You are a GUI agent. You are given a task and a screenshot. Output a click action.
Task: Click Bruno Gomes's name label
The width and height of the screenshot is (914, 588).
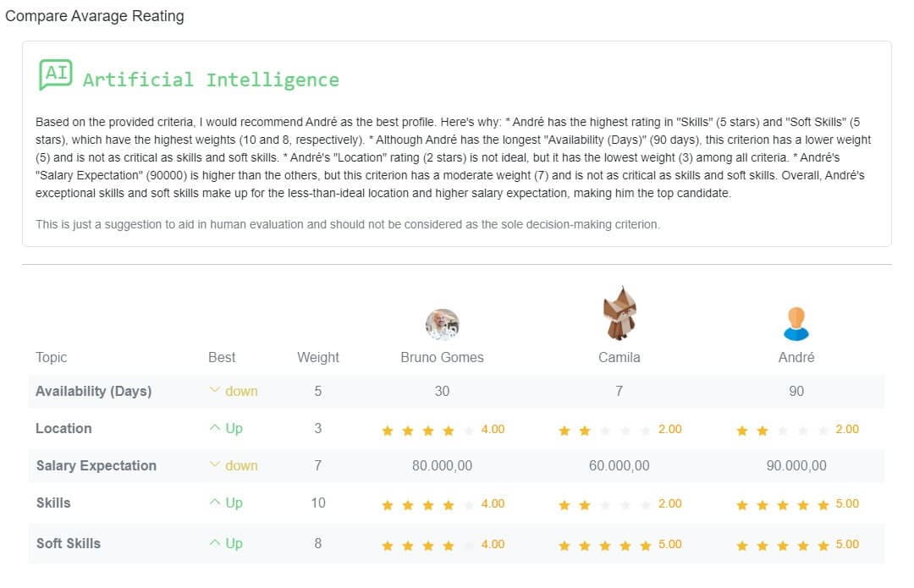(x=442, y=357)
